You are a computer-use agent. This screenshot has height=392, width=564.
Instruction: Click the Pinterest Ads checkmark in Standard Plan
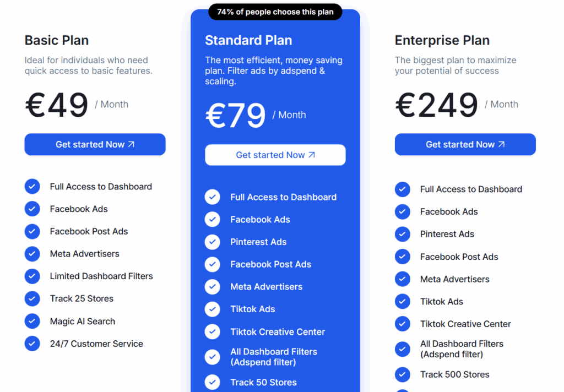pos(212,242)
